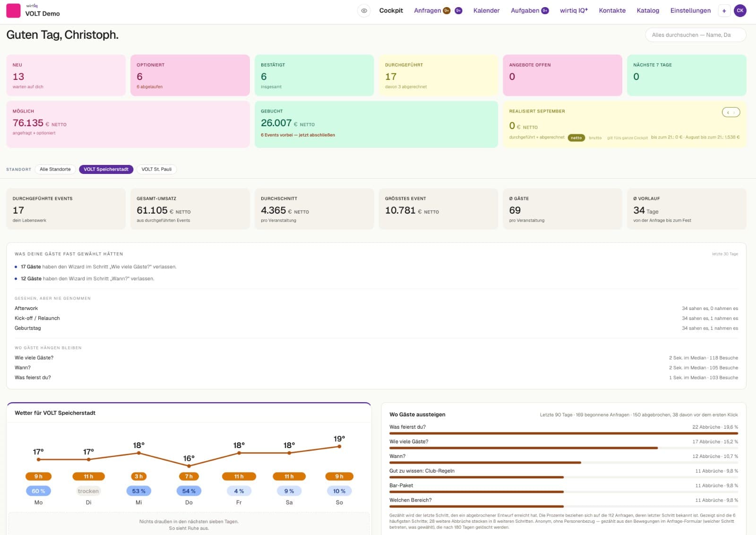The height and width of the screenshot is (535, 756).
Task: Go to previous month in Realisiert card
Action: [x=728, y=112]
